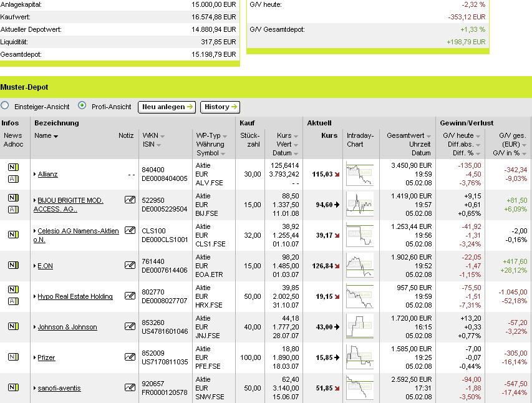Expand the Allianz row arrow
The height and width of the screenshot is (403, 532).
click(x=34, y=174)
